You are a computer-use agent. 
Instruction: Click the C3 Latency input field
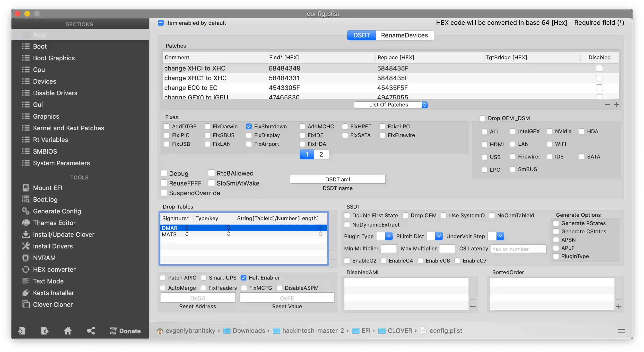point(518,249)
